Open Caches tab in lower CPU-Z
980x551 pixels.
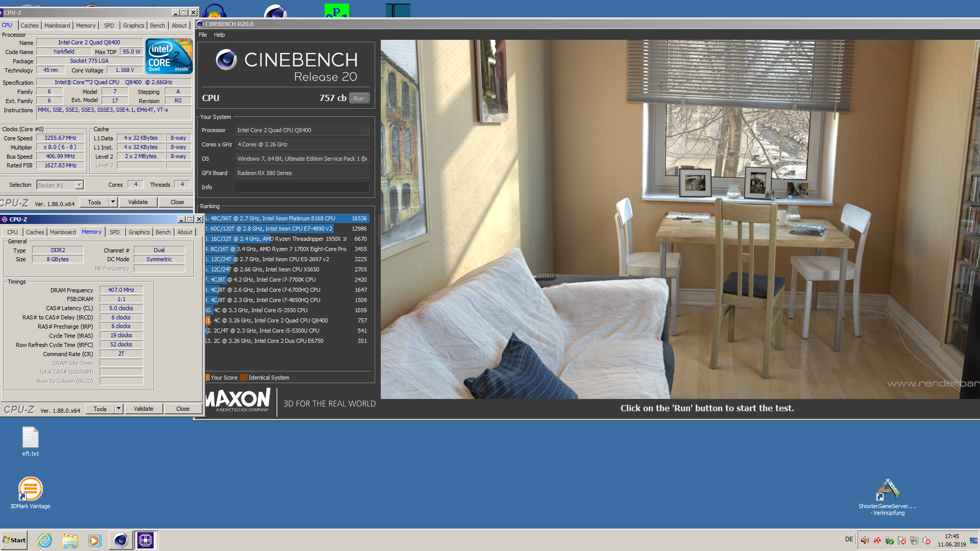pos(35,232)
